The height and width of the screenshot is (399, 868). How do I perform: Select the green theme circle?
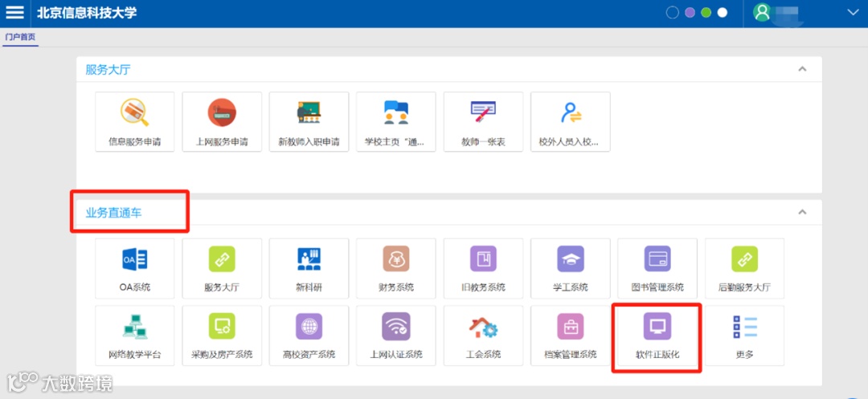pyautogui.click(x=706, y=13)
